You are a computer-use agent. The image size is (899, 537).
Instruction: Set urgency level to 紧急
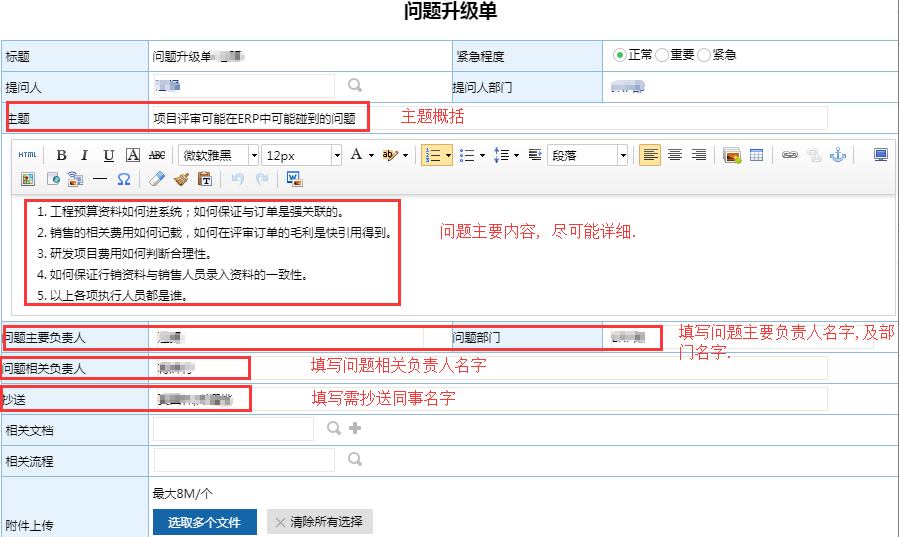coord(704,55)
